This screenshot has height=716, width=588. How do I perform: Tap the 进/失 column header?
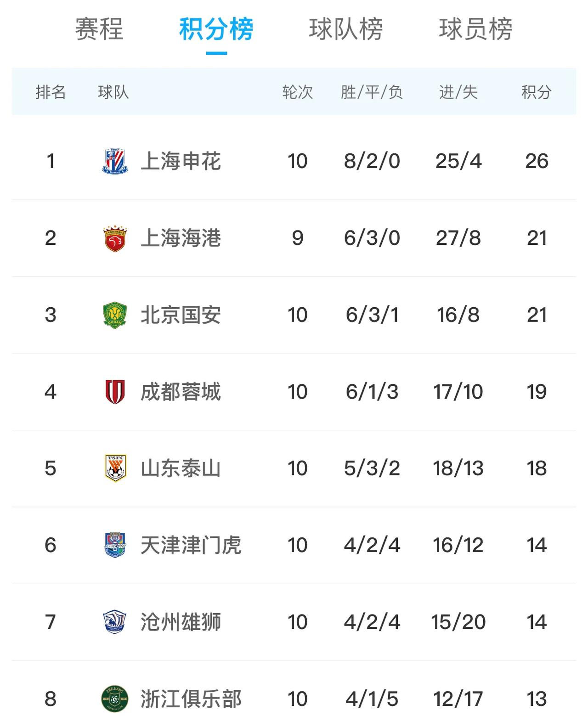click(458, 92)
